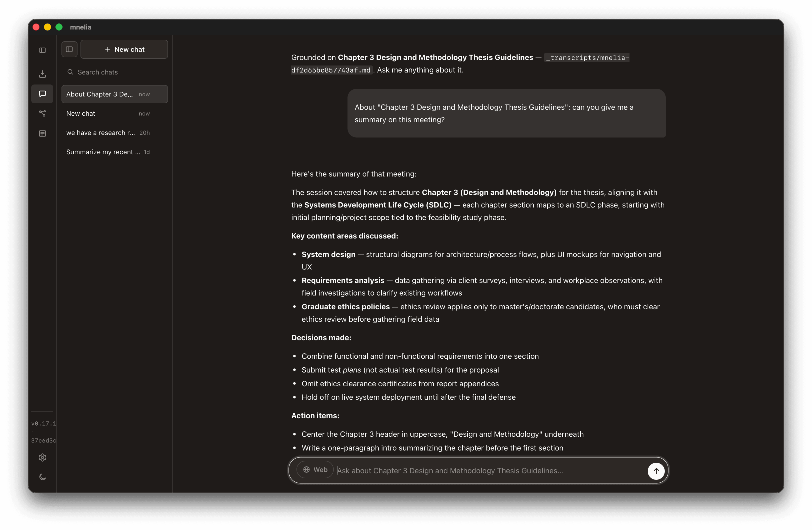812x530 pixels.
Task: Click the version text v0.17.1
Action: pos(44,423)
